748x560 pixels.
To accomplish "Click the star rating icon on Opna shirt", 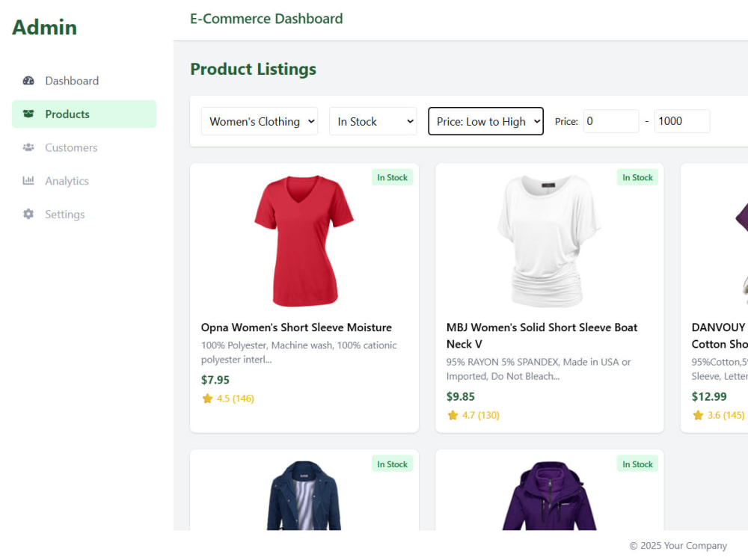I will tap(207, 399).
